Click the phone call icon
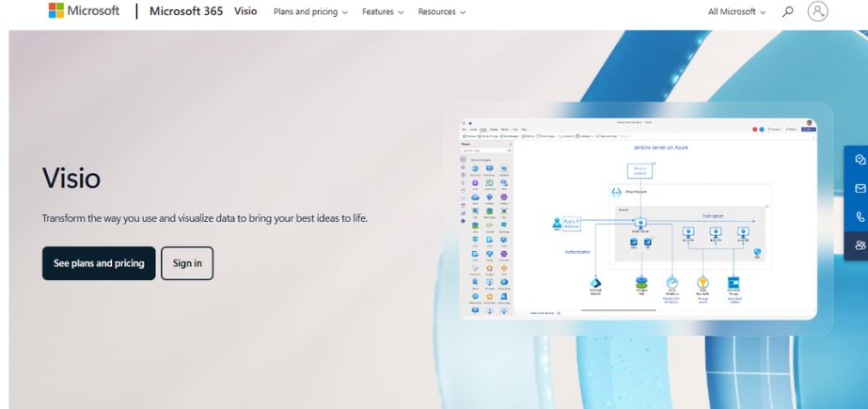 pyautogui.click(x=860, y=217)
